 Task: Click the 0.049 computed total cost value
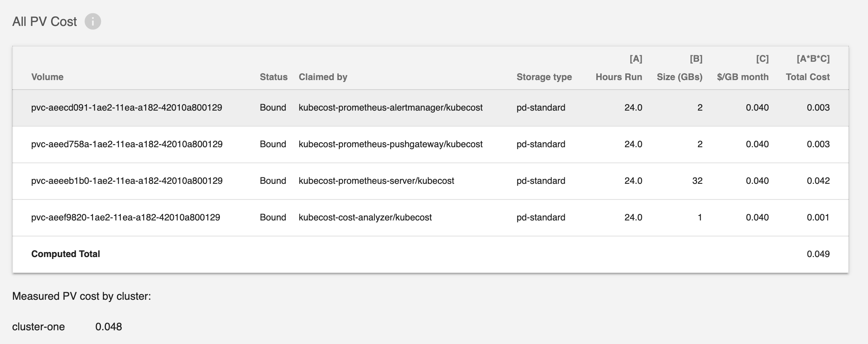click(818, 254)
